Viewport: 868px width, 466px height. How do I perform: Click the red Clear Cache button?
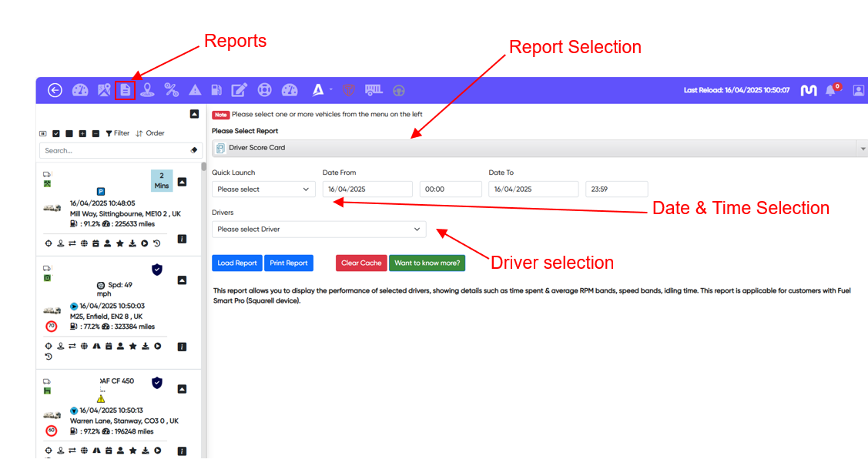click(x=361, y=263)
